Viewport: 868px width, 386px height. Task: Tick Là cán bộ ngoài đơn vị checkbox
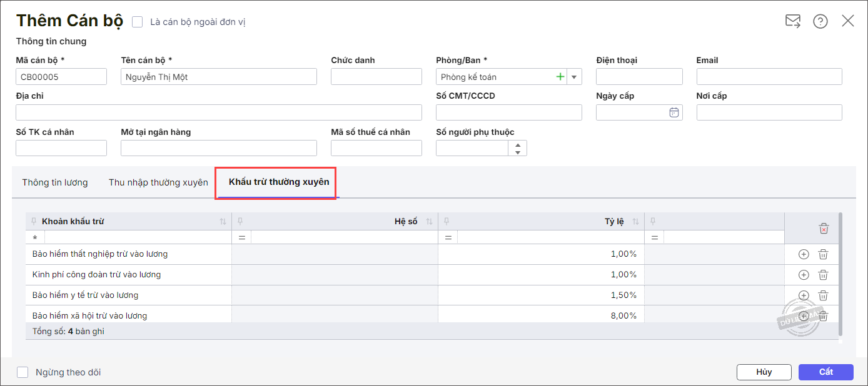click(138, 22)
